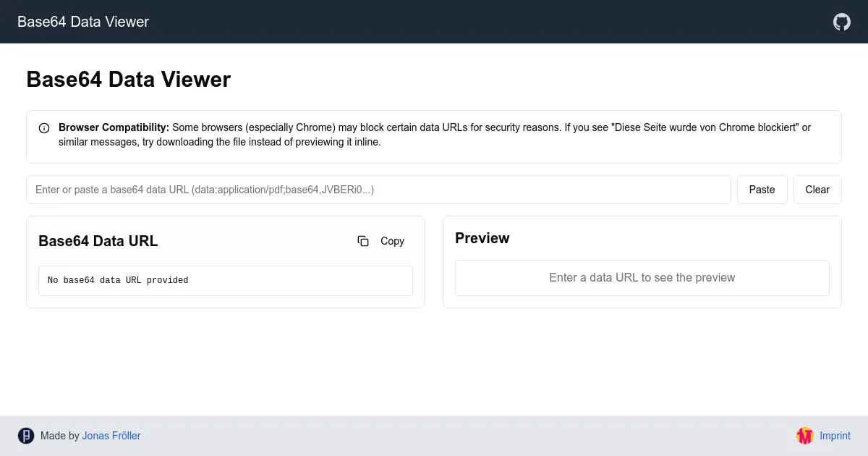Open the Imprint page
Image resolution: width=868 pixels, height=456 pixels.
835,436
